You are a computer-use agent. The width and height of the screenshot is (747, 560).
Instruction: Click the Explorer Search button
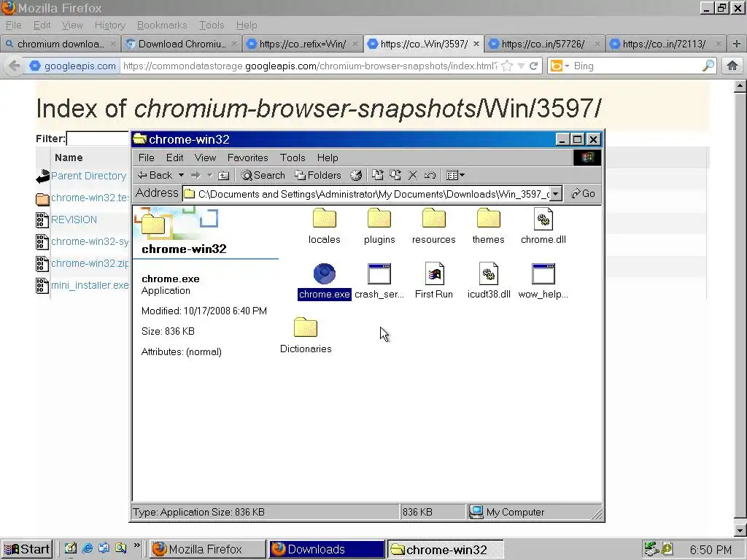click(x=263, y=175)
